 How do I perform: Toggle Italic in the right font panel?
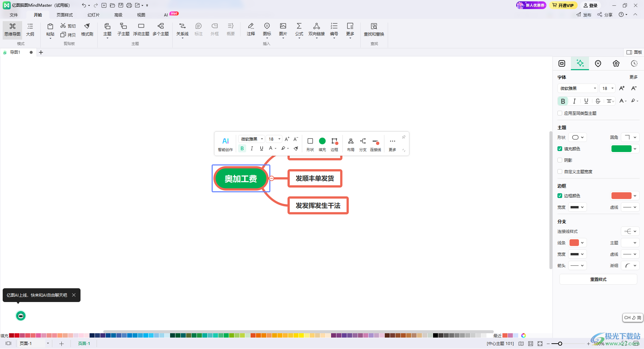tap(575, 101)
